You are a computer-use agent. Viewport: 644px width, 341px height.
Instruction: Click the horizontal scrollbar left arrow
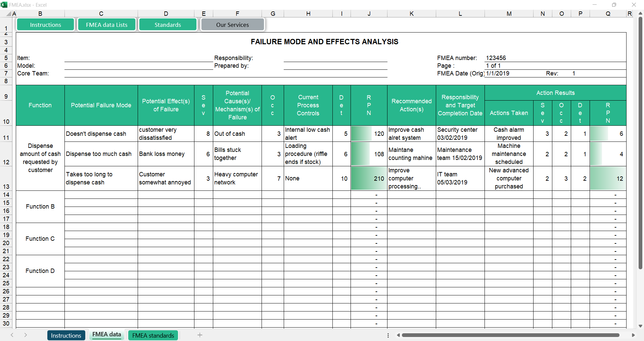click(x=398, y=335)
